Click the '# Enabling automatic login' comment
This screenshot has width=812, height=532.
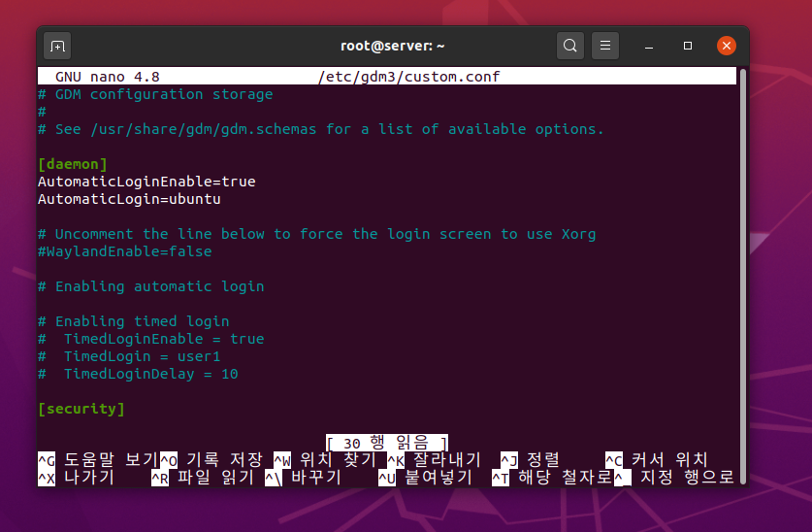151,286
